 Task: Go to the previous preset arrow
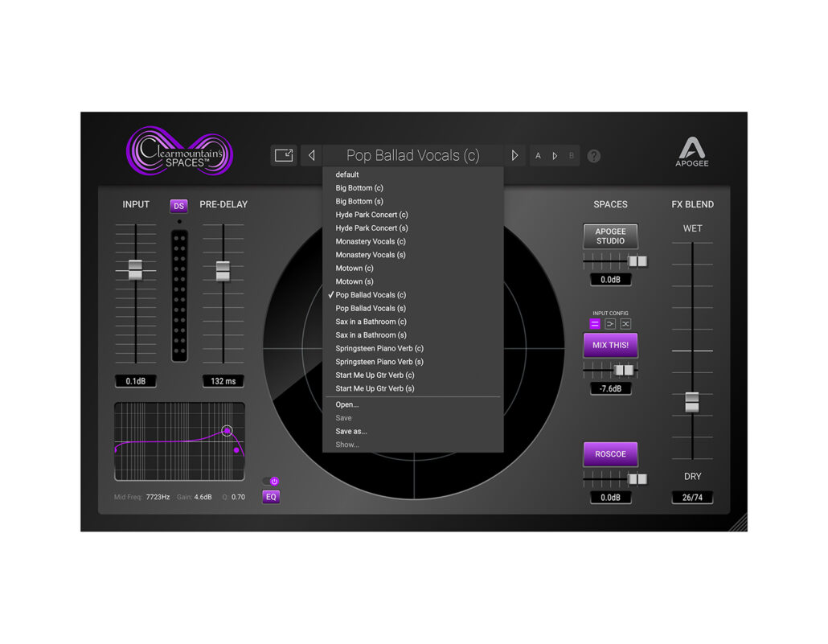pos(312,155)
